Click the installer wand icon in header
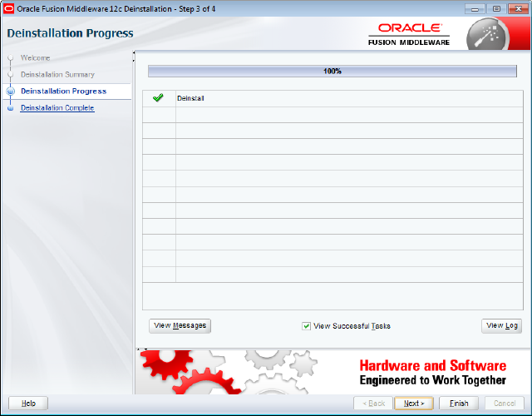This screenshot has width=532, height=416. tap(488, 35)
